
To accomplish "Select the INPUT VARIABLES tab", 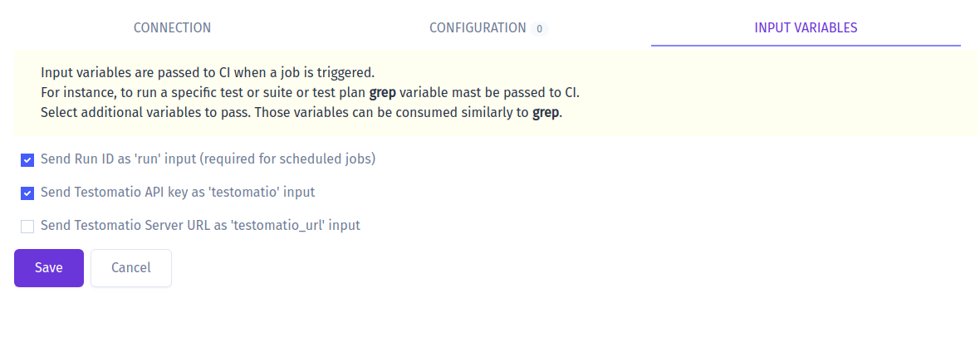I will (x=806, y=27).
